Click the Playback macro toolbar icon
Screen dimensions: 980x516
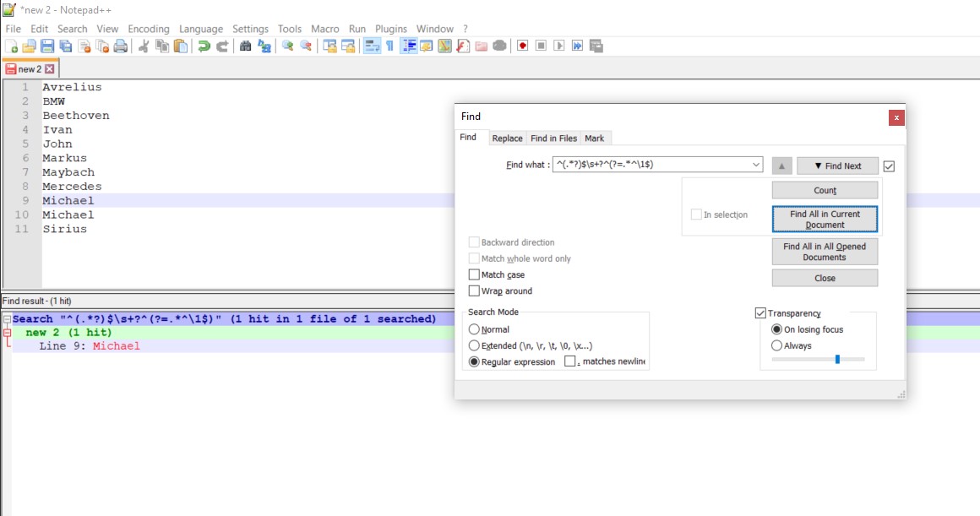559,46
